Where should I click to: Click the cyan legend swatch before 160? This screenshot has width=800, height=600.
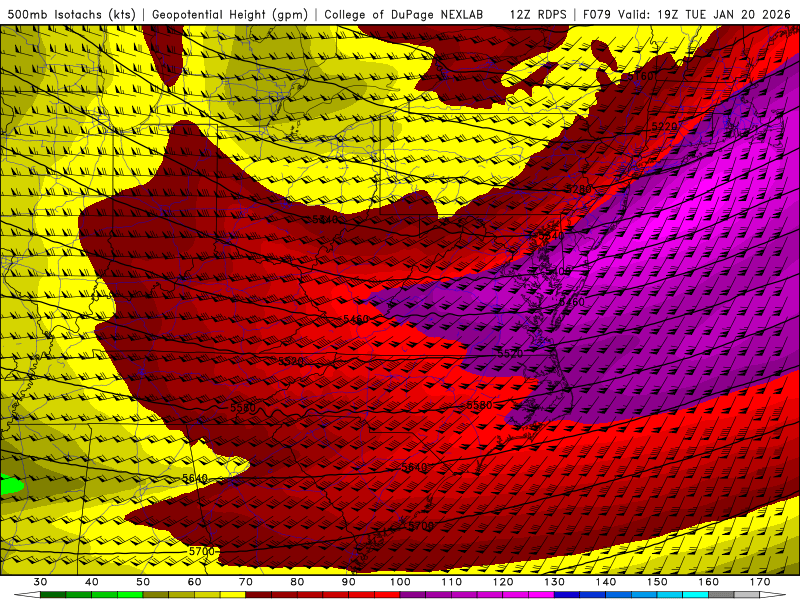click(696, 596)
